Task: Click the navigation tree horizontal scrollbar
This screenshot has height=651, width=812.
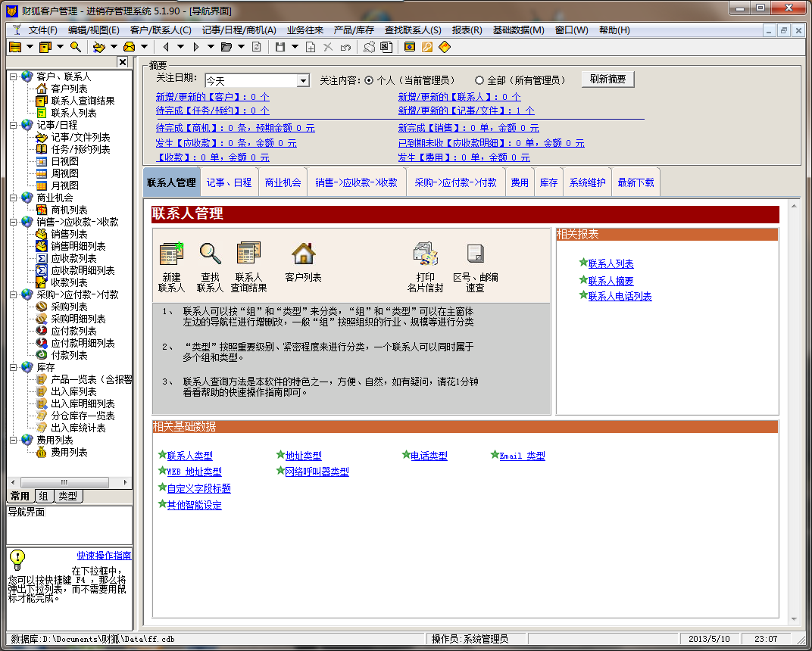Action: click(64, 482)
